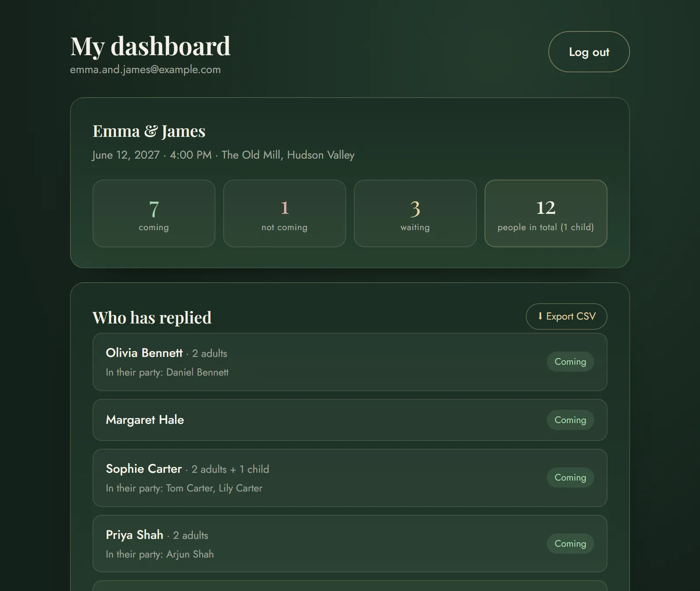Click the Log out button
Viewport: 700px width, 591px height.
tap(589, 52)
